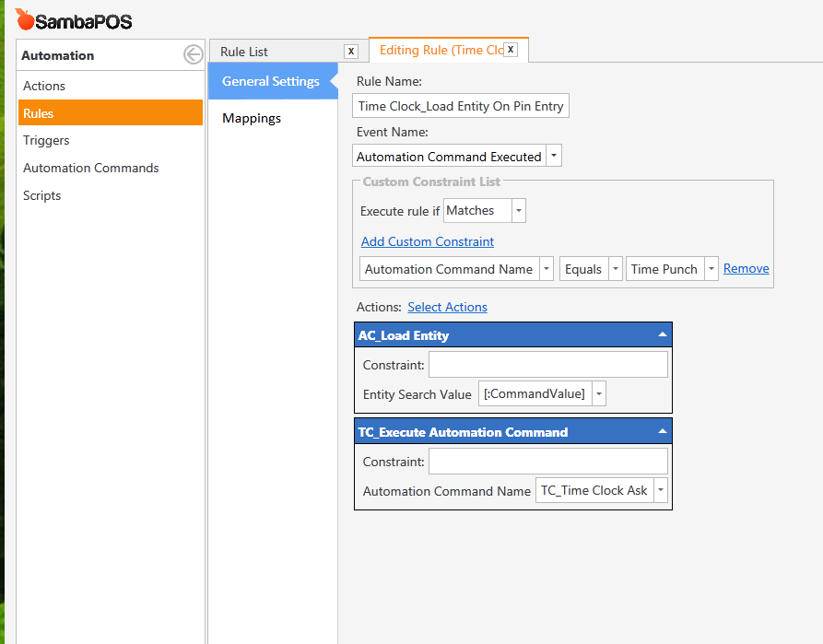Click the SambaPOS logo icon
The height and width of the screenshot is (644, 823).
25,18
